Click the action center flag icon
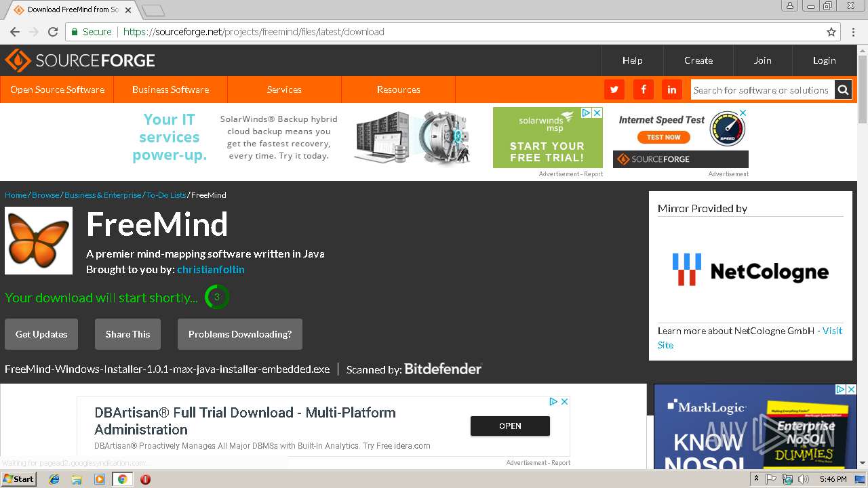This screenshot has width=868, height=488. tap(771, 479)
